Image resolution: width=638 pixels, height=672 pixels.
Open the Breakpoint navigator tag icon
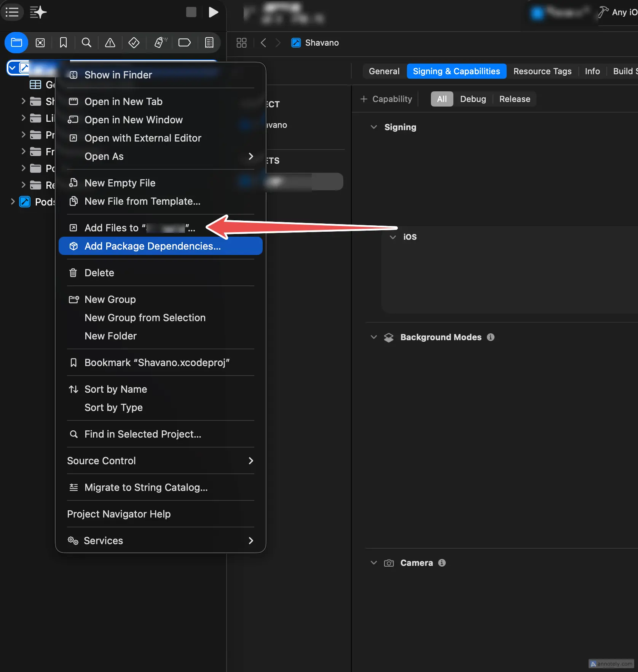tap(184, 43)
